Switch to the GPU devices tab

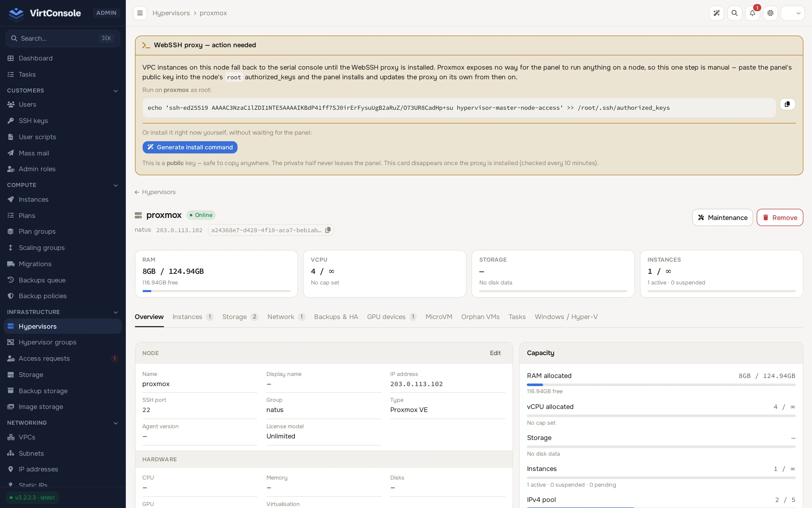(392, 317)
